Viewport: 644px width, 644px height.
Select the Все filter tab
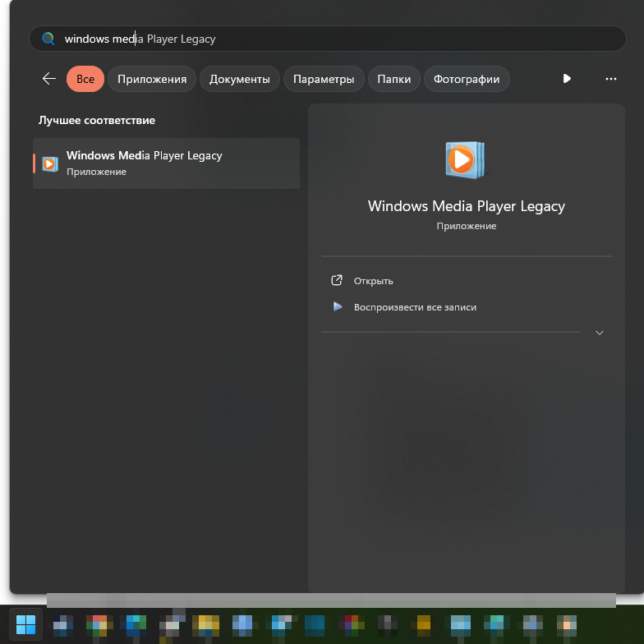pyautogui.click(x=85, y=79)
